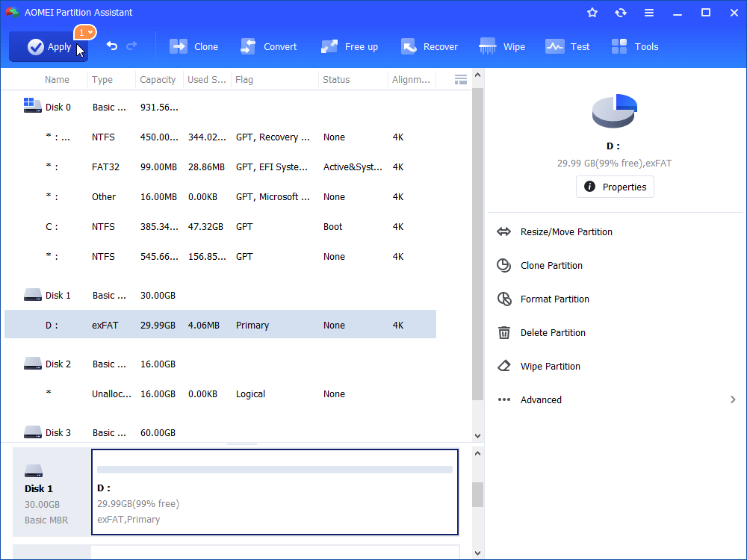Click the D: pie chart graphic

(x=615, y=111)
